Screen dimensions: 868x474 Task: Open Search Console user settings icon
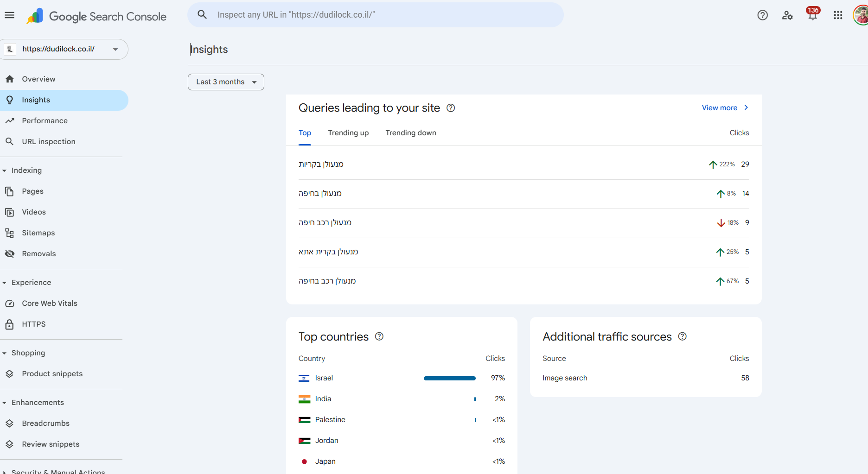click(787, 15)
